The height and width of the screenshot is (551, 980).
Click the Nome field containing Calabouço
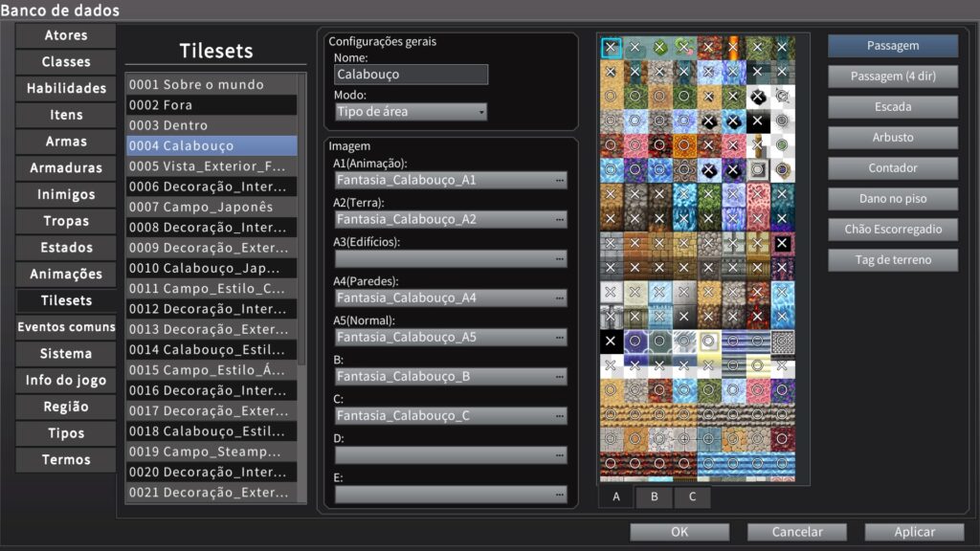(x=411, y=75)
